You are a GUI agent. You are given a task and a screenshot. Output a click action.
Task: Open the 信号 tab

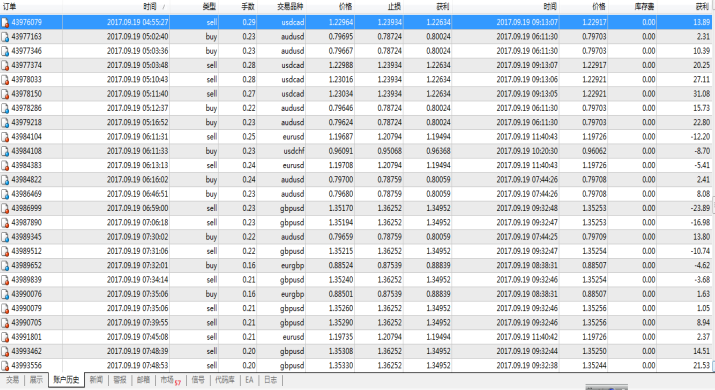198,380
